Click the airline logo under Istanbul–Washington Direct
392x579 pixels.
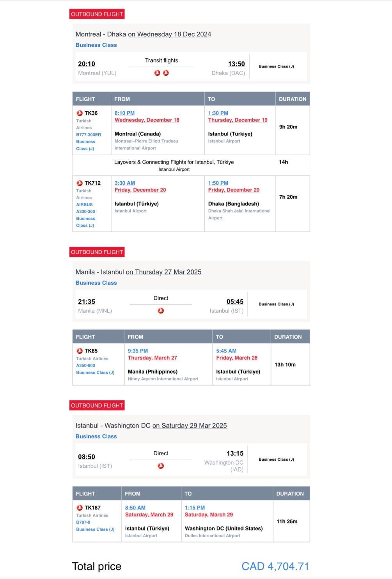tap(161, 466)
